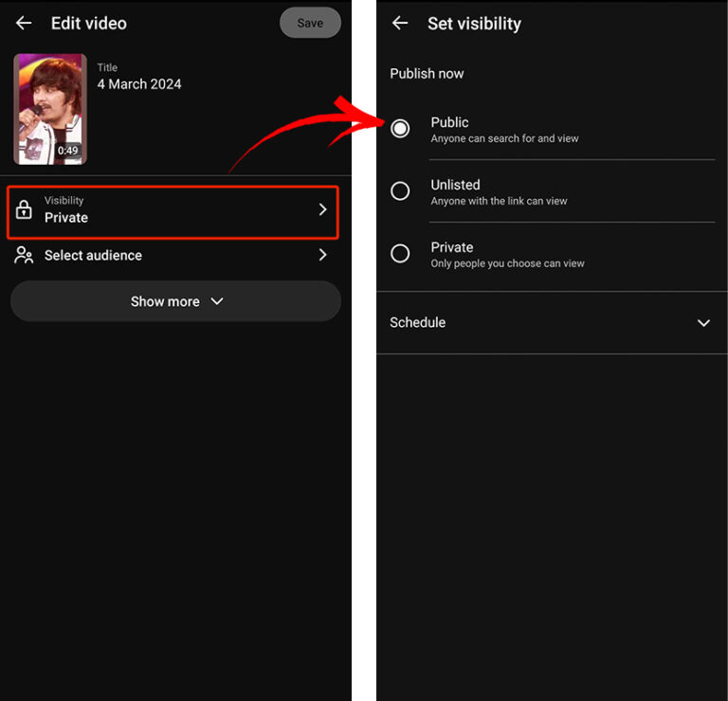Click 'Anyone with the link can view' text

(x=499, y=201)
